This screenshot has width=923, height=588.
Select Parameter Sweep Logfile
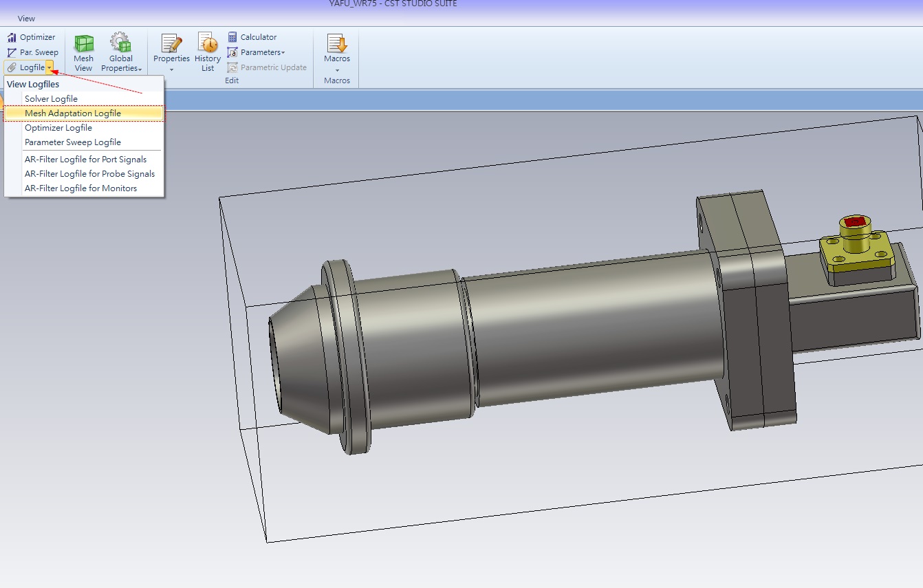click(x=72, y=142)
